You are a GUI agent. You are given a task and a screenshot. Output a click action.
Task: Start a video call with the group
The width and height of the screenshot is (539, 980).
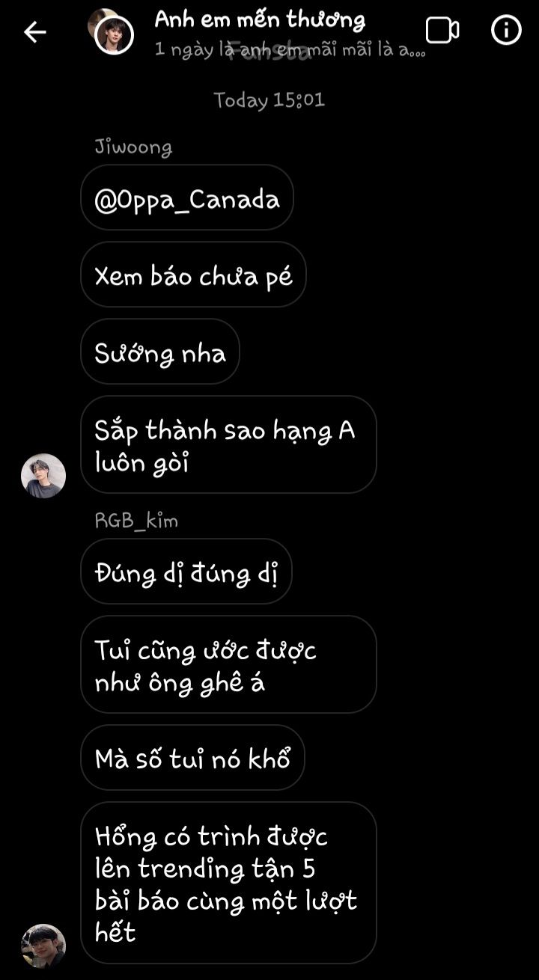442,31
